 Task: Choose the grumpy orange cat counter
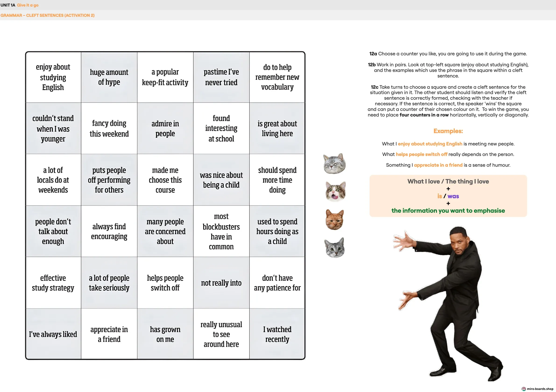pos(335,220)
